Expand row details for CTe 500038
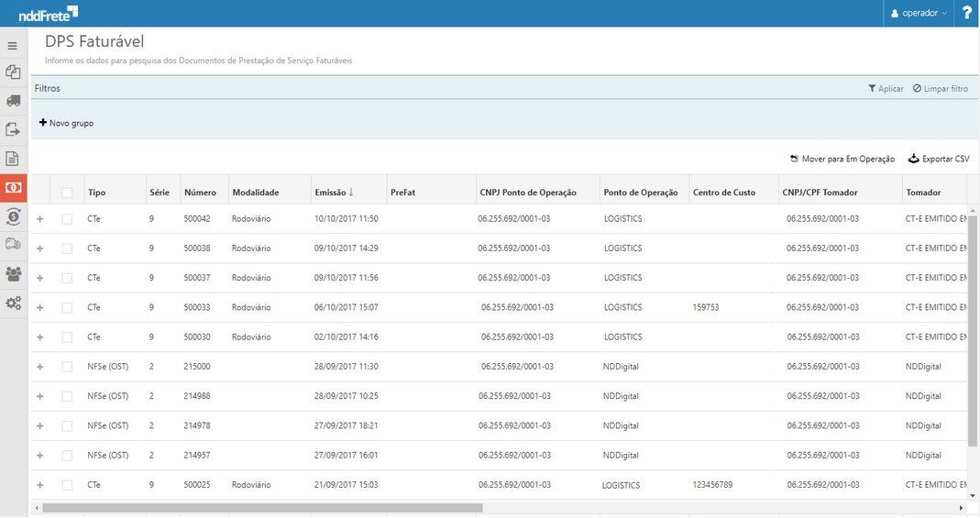The width and height of the screenshot is (980, 518). pos(39,248)
